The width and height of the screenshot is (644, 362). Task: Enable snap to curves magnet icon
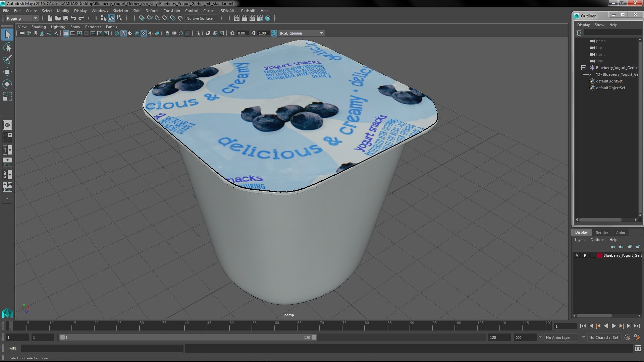[x=150, y=18]
